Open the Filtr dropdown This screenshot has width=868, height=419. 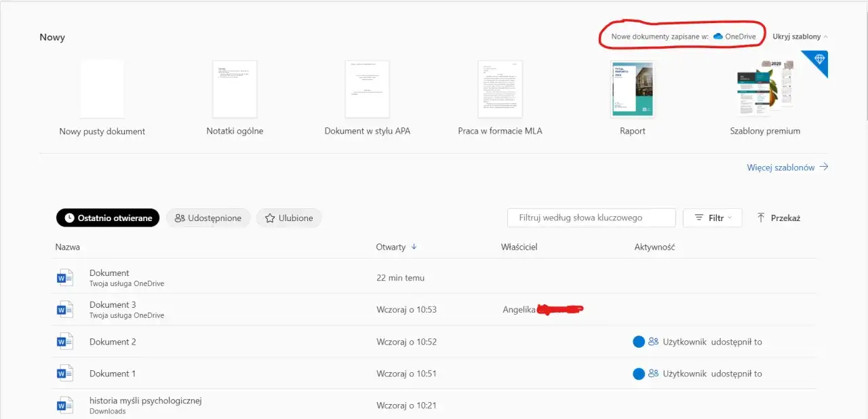pos(712,218)
